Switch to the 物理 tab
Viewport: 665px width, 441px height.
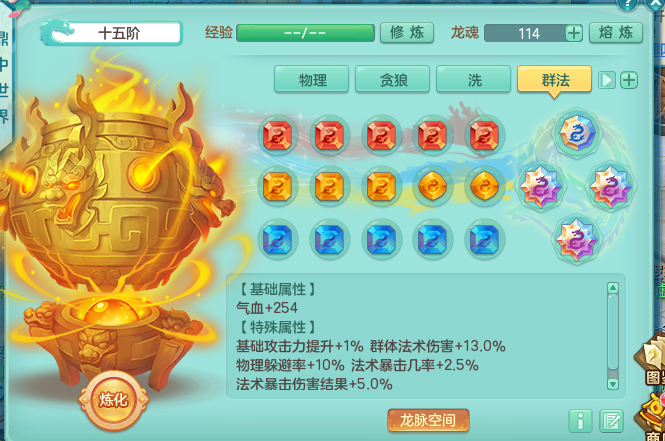click(312, 79)
